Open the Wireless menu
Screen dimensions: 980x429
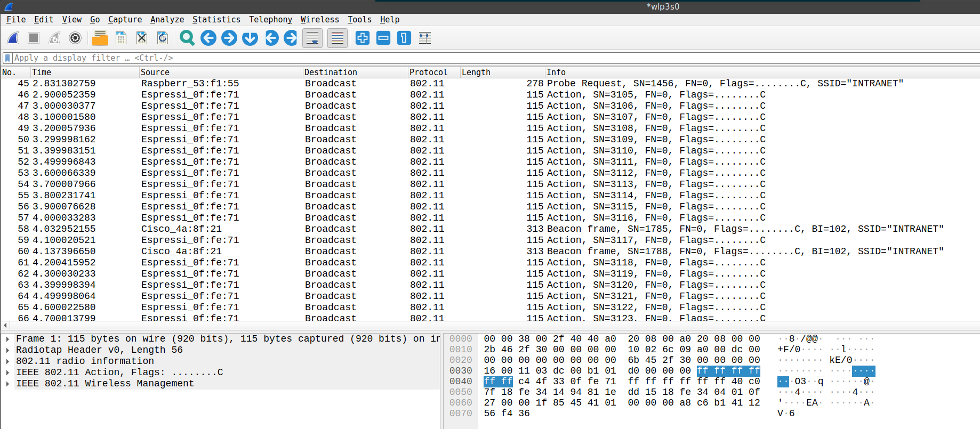319,19
